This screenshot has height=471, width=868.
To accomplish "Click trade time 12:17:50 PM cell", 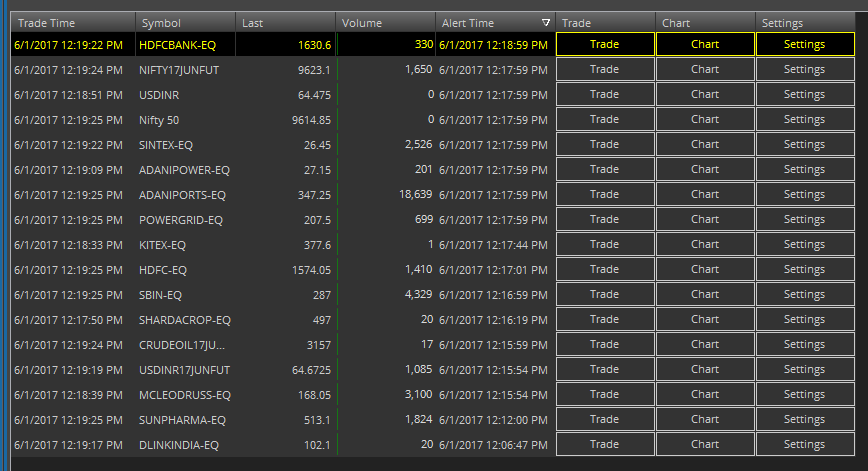I will [x=73, y=320].
